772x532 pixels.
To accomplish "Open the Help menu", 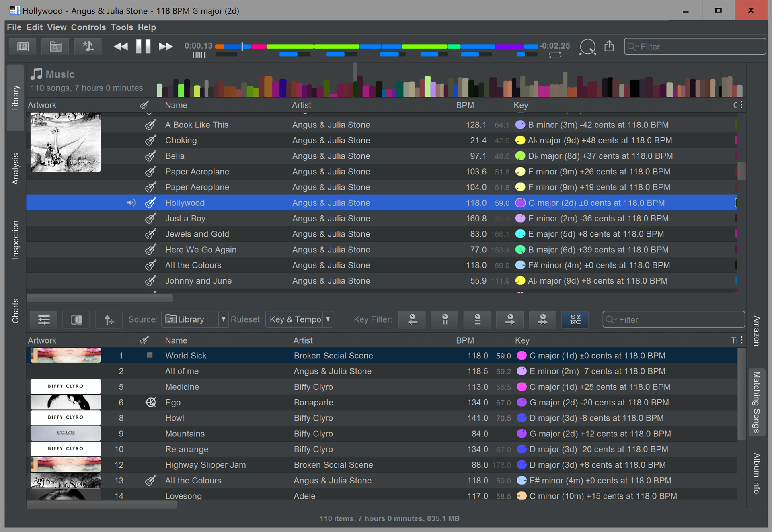I will tap(147, 27).
